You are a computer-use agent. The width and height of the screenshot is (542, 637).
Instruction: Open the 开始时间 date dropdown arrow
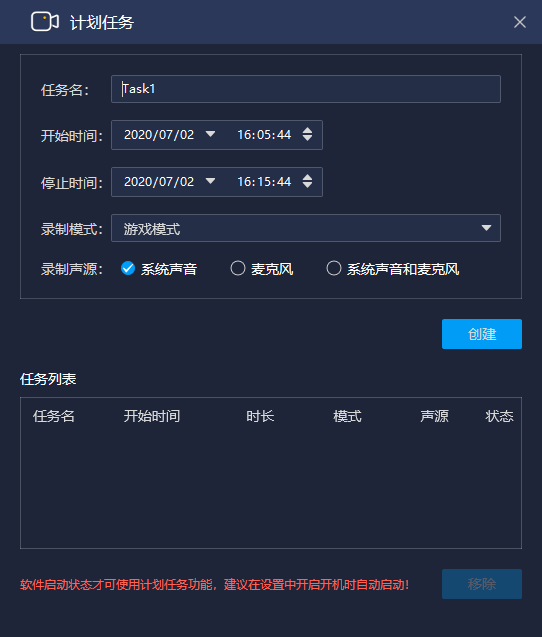pyautogui.click(x=210, y=134)
